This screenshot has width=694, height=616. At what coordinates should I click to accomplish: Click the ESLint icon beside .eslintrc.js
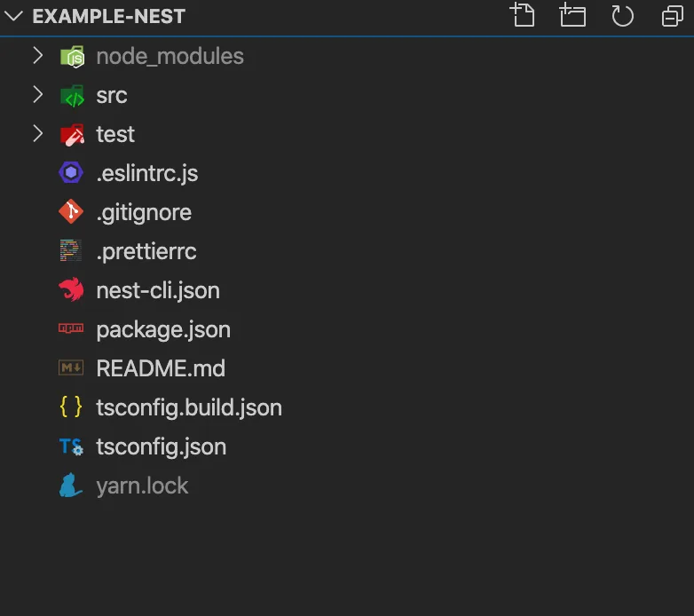(71, 172)
